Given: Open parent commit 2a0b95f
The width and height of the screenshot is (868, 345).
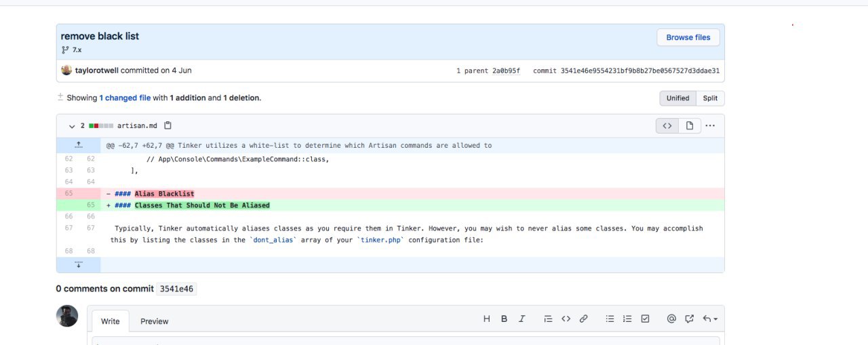Looking at the screenshot, I should coord(506,70).
